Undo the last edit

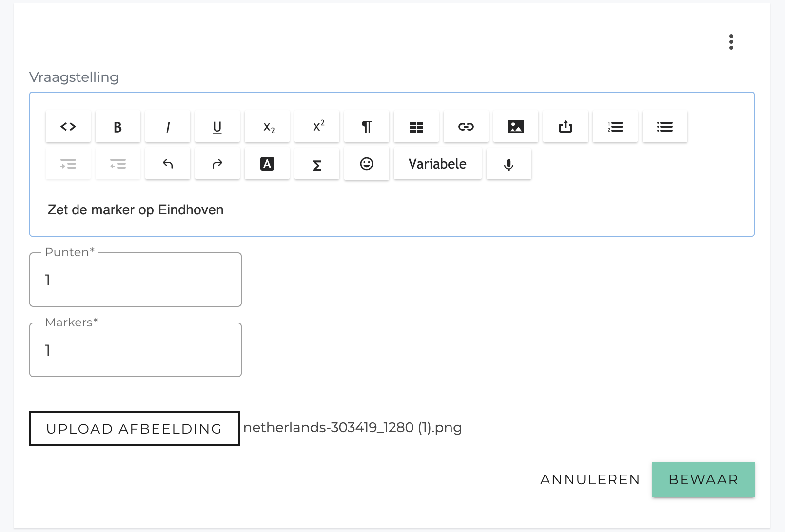168,164
